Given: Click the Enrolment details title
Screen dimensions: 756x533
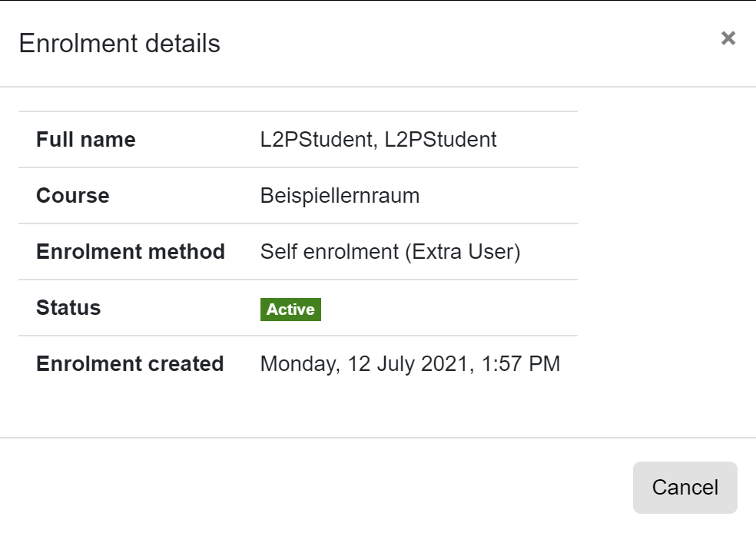Looking at the screenshot, I should click(119, 44).
